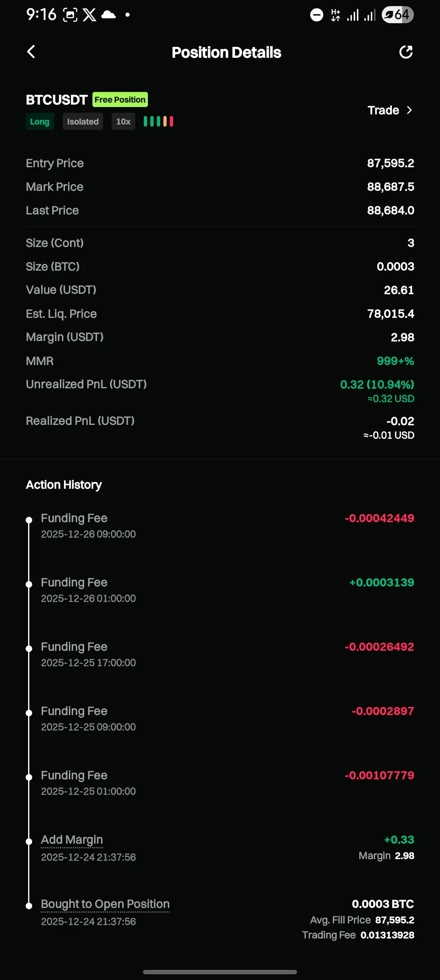440x980 pixels.
Task: Tap the 10x leverage tag
Action: coord(123,122)
